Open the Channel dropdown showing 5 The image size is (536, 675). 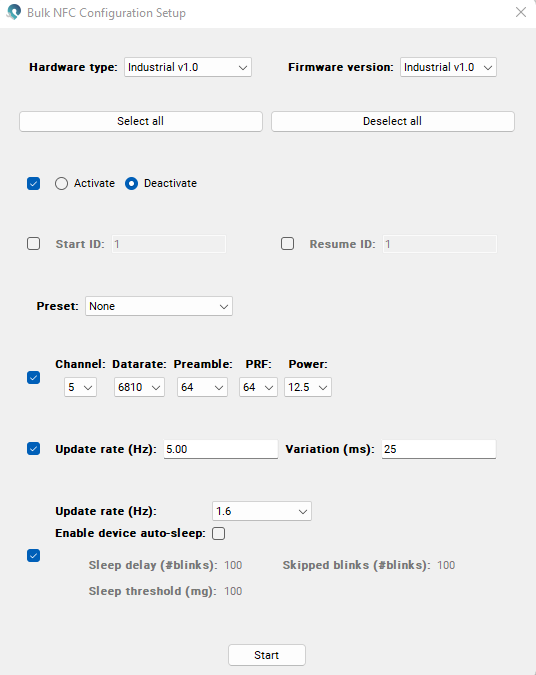(81, 387)
